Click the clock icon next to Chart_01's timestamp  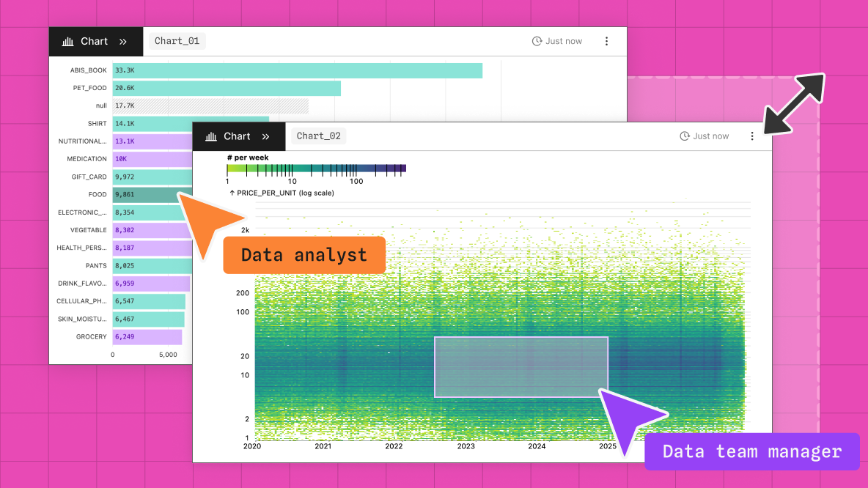(x=536, y=41)
